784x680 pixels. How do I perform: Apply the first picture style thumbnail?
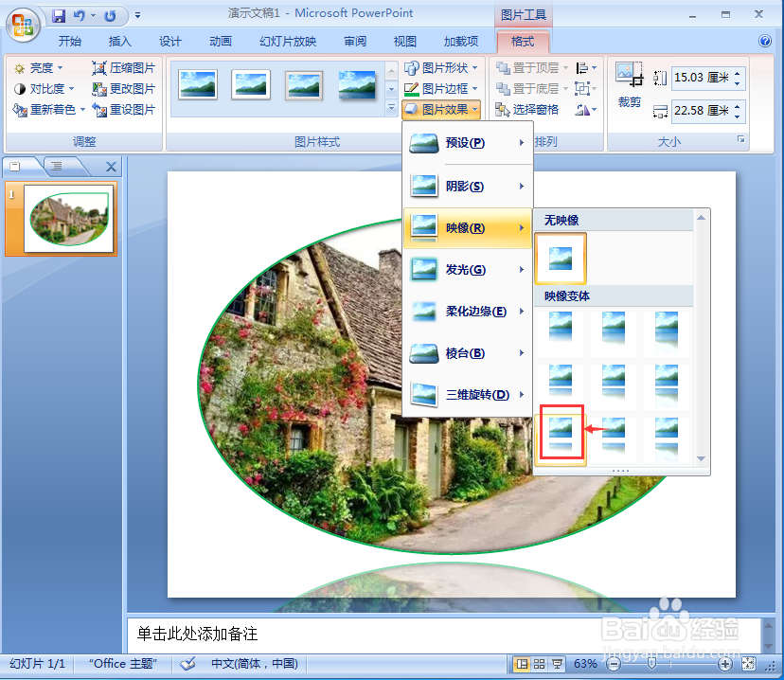click(198, 84)
